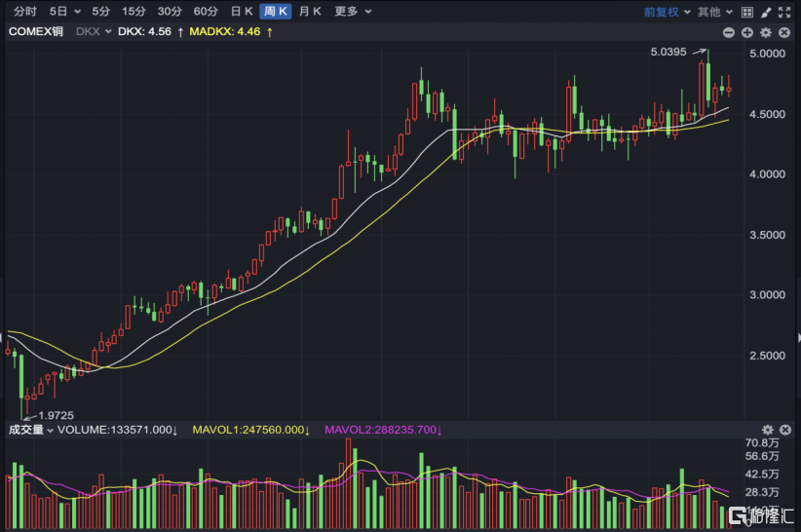Open main chart indicator settings gear
This screenshot has width=801, height=532.
766,33
